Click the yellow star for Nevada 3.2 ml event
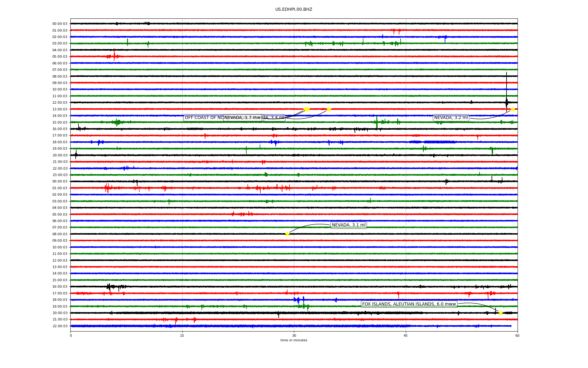The image size is (588, 368). [513, 109]
